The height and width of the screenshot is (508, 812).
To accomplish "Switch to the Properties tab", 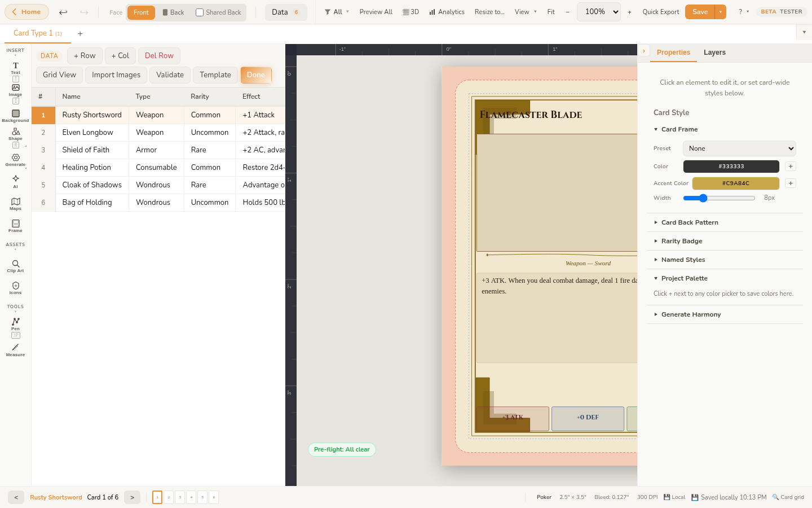I will (673, 52).
